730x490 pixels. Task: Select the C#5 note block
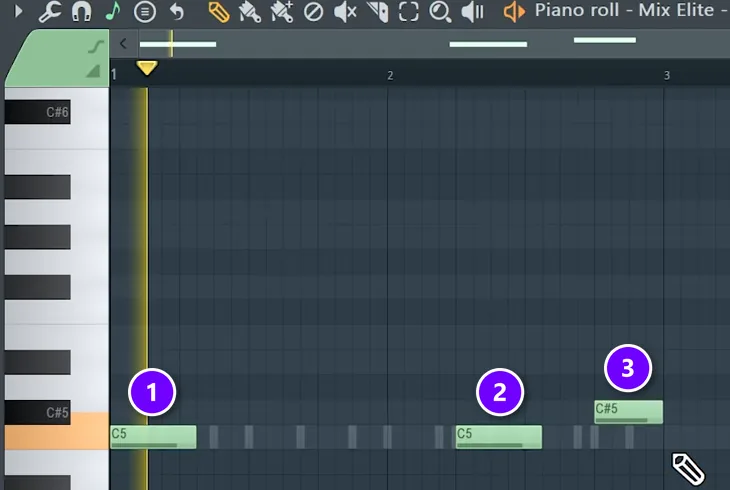click(x=629, y=412)
